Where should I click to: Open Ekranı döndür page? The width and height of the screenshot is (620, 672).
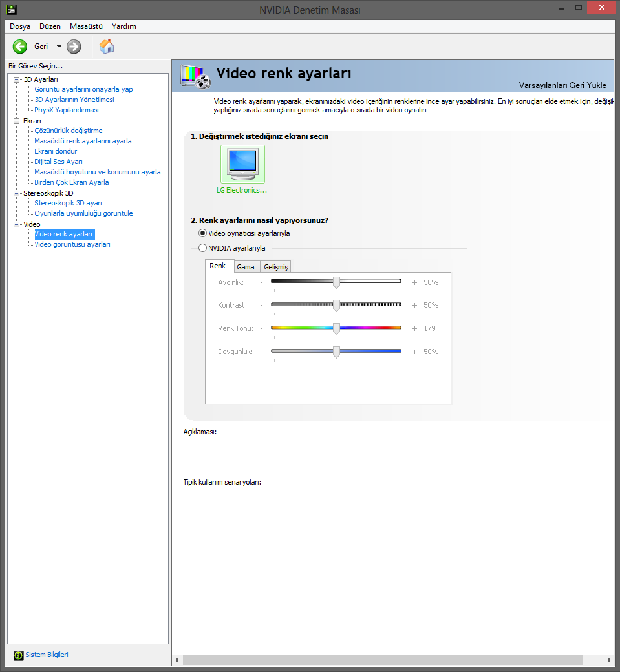(56, 151)
